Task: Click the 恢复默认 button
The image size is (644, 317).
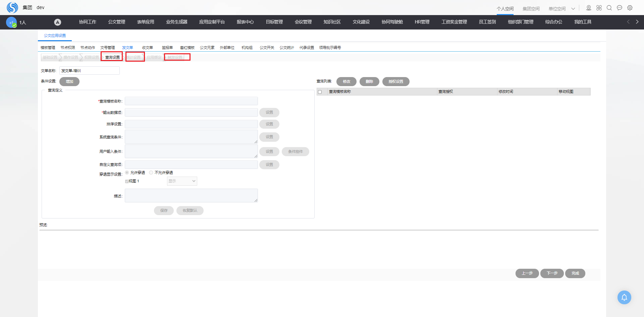Action: (190, 210)
